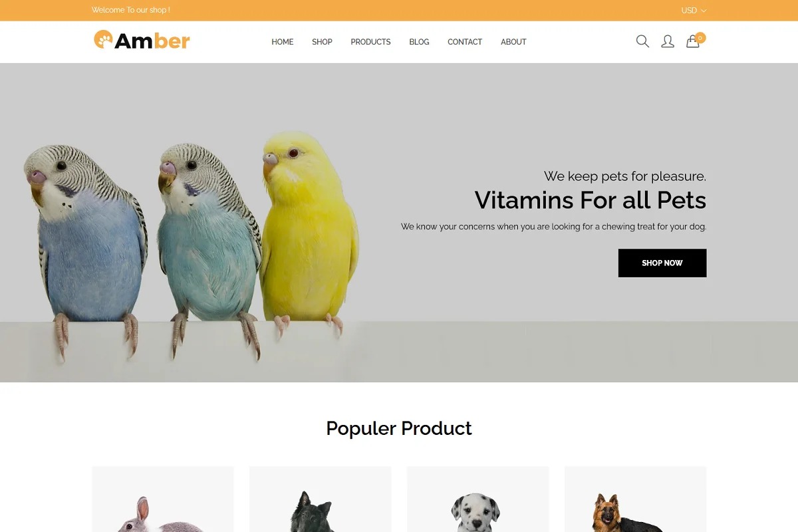This screenshot has width=798, height=532.
Task: Click the Vitamins For all Pets heading
Action: 591,200
